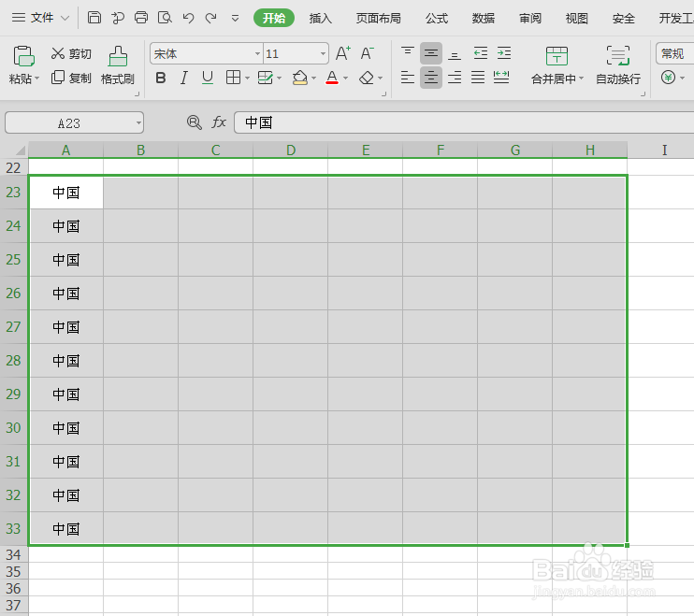Viewport: 694px width, 616px height.
Task: Open font color dropdown arrow
Action: pyautogui.click(x=345, y=79)
